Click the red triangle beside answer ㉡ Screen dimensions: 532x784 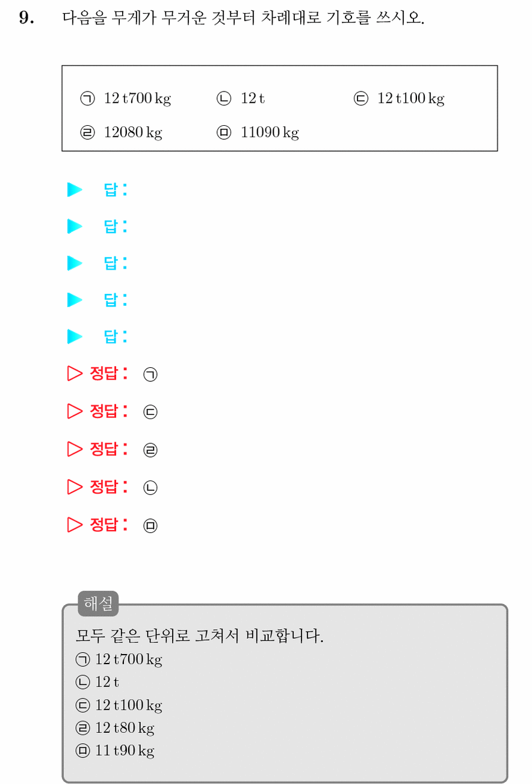(x=75, y=487)
